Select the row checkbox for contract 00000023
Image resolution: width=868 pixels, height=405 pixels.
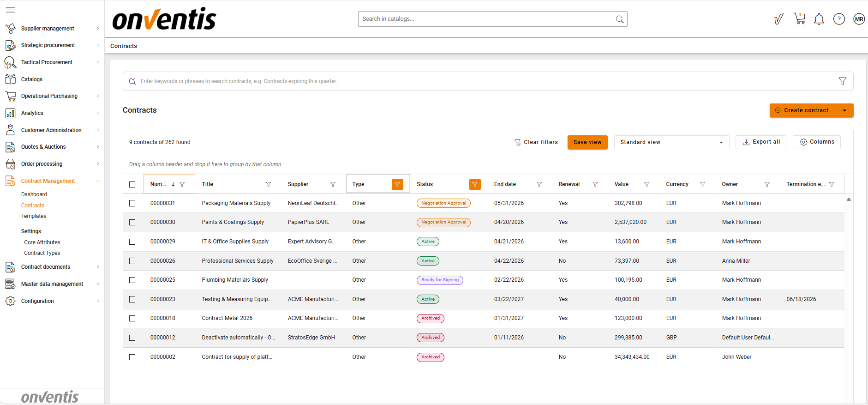132,299
